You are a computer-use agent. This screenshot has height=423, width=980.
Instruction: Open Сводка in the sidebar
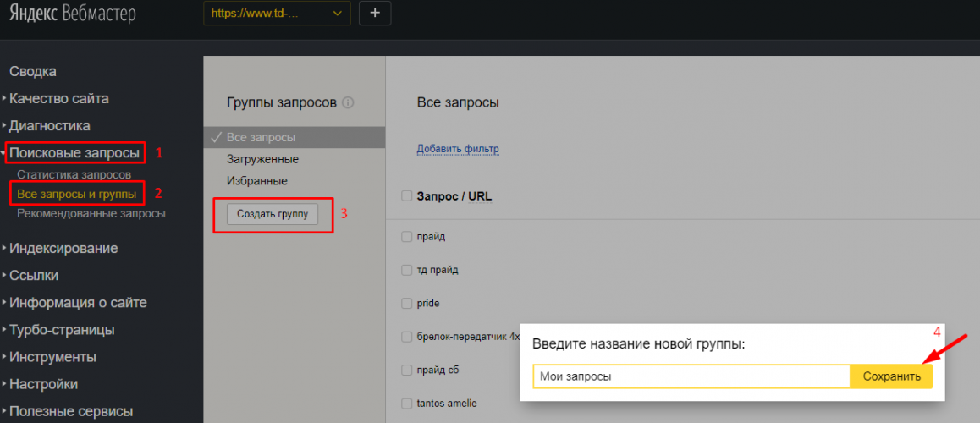(x=33, y=72)
